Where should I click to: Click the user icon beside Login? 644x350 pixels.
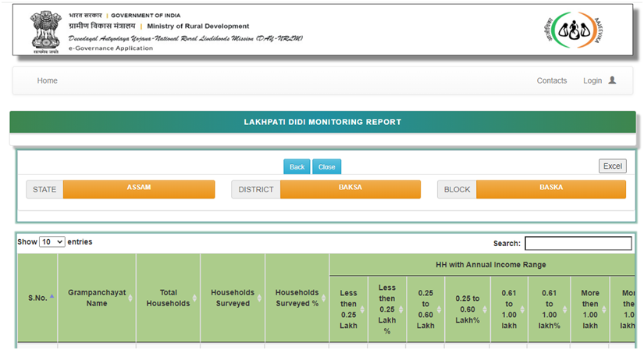click(612, 80)
